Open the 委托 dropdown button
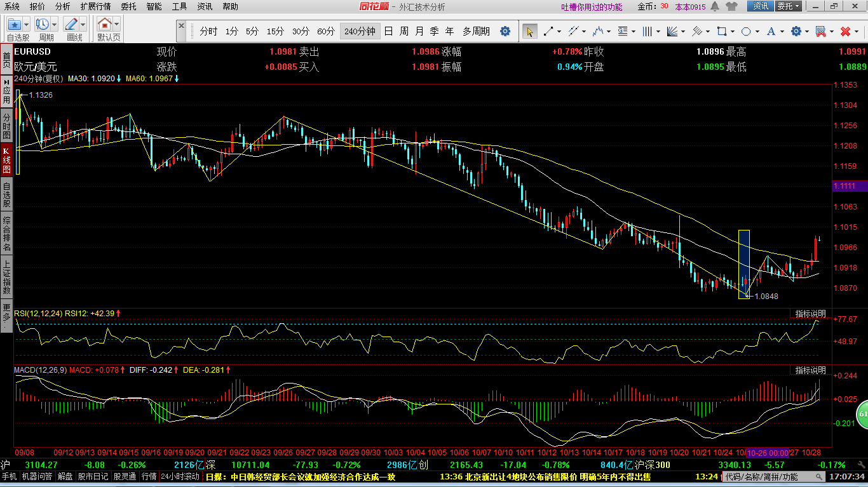The height and width of the screenshot is (487, 868). pyautogui.click(x=789, y=6)
